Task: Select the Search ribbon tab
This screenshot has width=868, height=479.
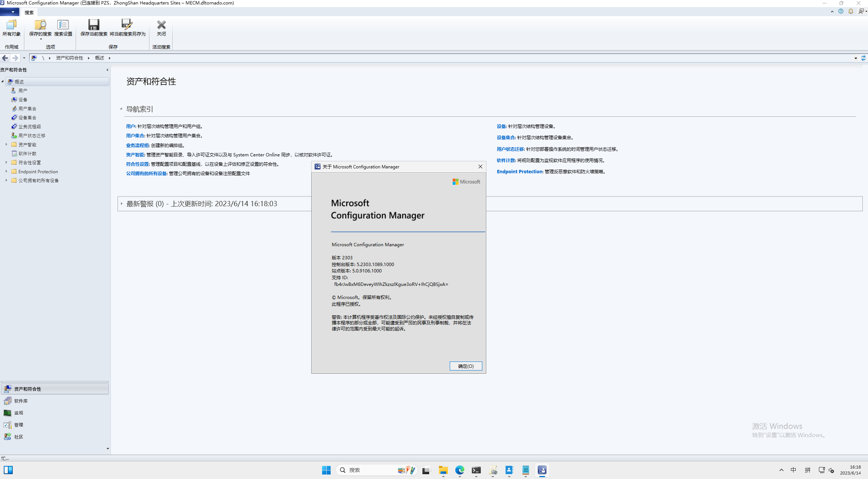Action: coord(29,12)
